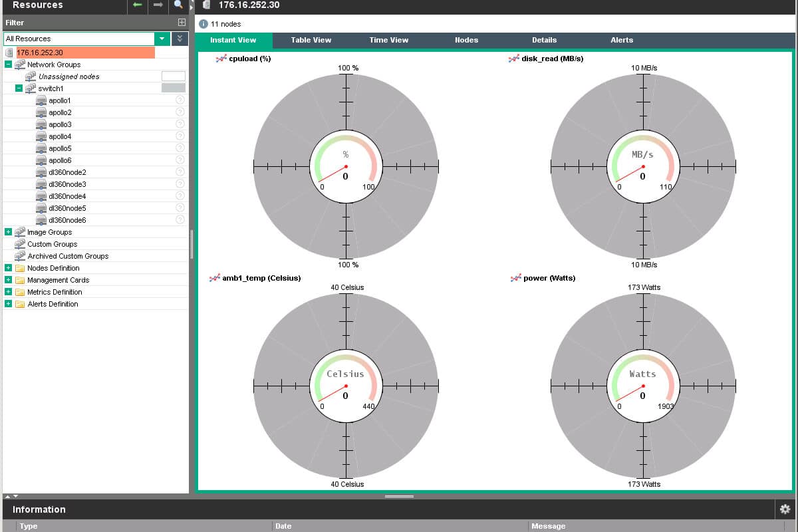Switch to the Instant View tab

233,40
